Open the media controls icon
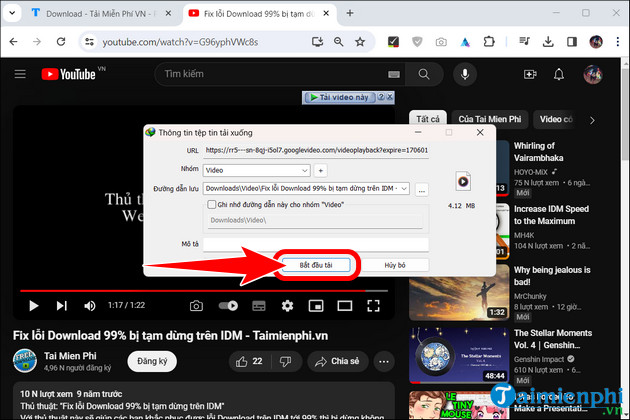 [524, 42]
